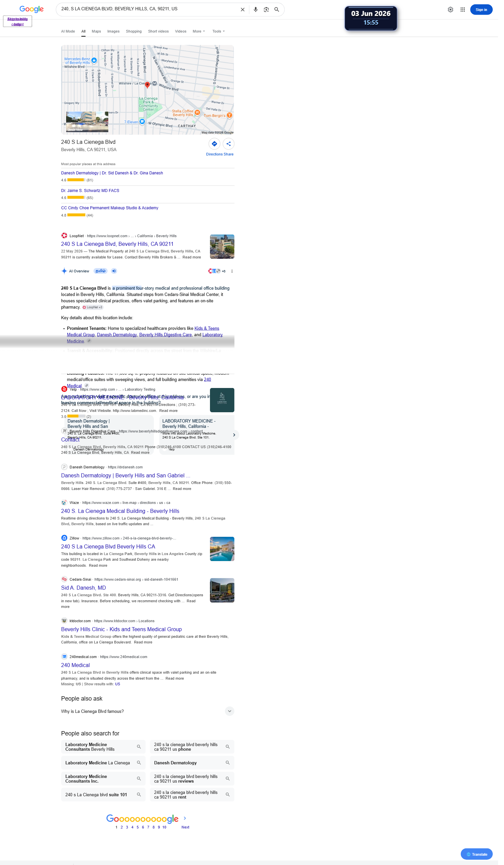Click the Share icon for the address

pos(228,144)
